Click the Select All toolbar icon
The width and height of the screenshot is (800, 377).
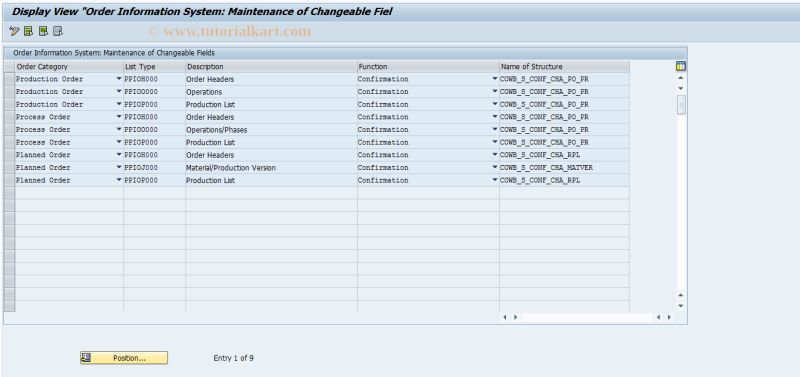click(29, 32)
